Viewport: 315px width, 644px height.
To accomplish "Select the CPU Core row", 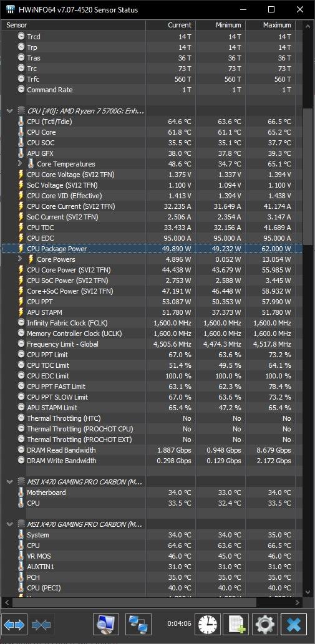I will 152,132.
